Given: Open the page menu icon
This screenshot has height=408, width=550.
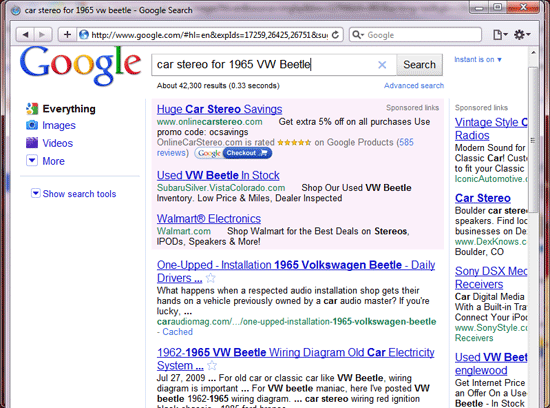Looking at the screenshot, I should pos(500,35).
